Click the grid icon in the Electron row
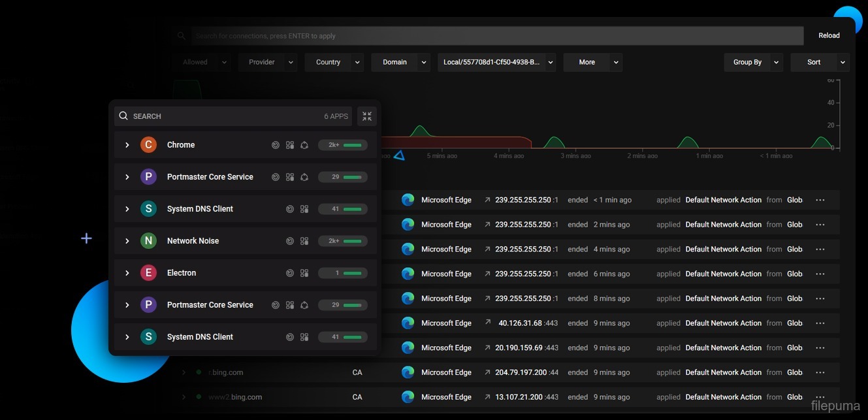 click(x=304, y=273)
